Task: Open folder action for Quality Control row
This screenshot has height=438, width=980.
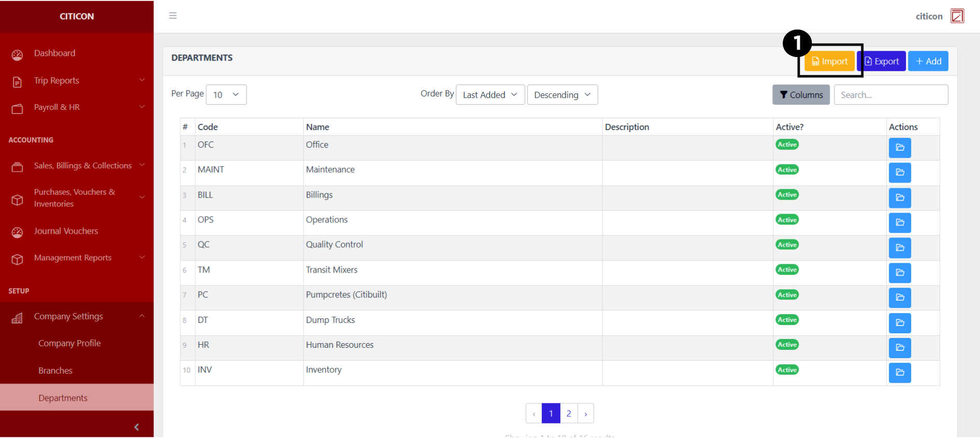Action: pos(900,248)
